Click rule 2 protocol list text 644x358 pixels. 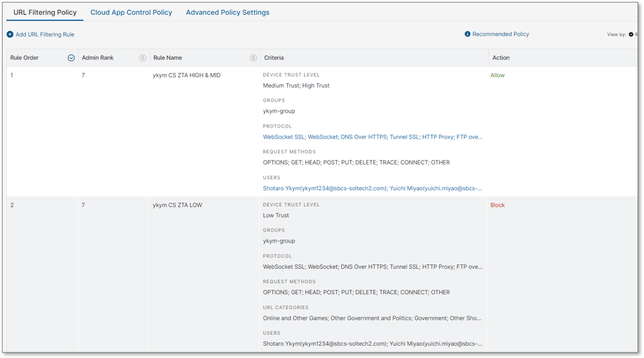point(372,266)
